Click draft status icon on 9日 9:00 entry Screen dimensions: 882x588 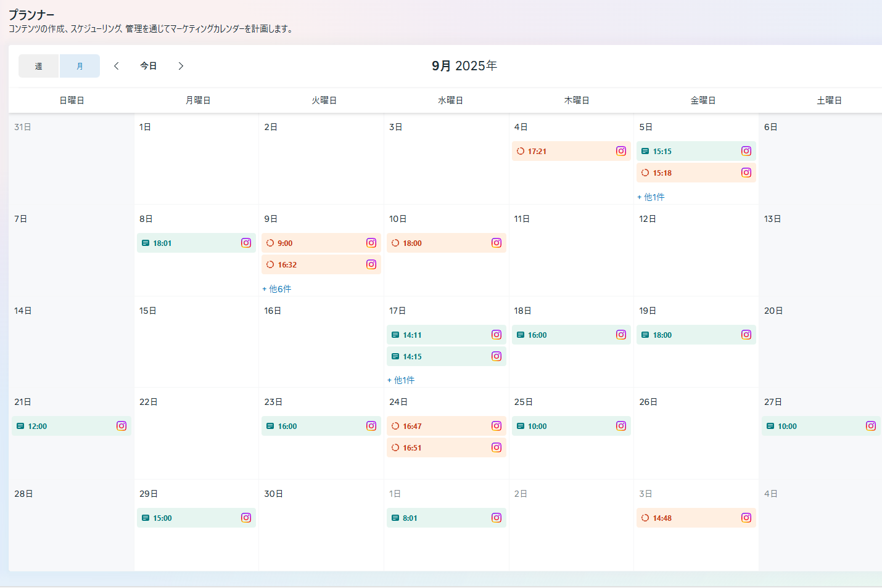coord(270,243)
